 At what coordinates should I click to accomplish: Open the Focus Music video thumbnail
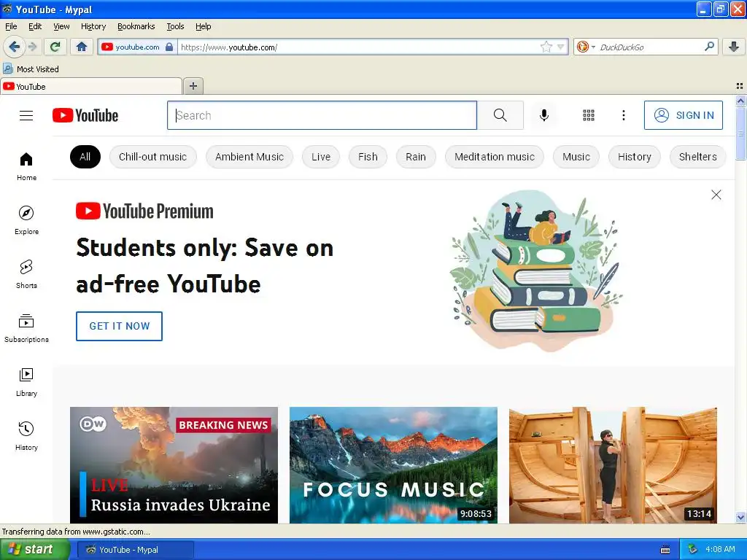pos(393,465)
